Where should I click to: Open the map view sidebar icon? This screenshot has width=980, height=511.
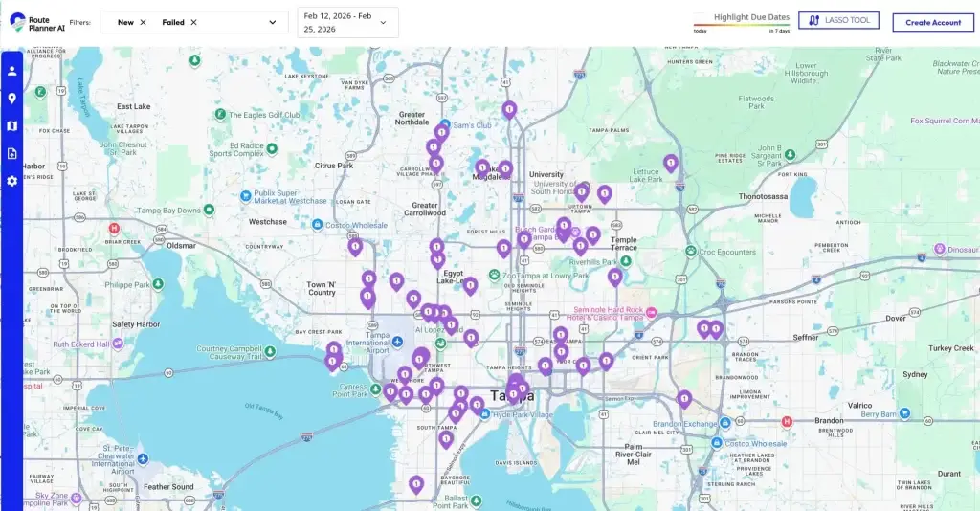click(x=11, y=126)
